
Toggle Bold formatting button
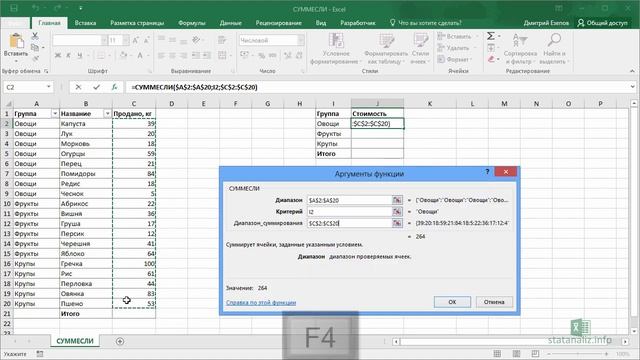pos(58,56)
